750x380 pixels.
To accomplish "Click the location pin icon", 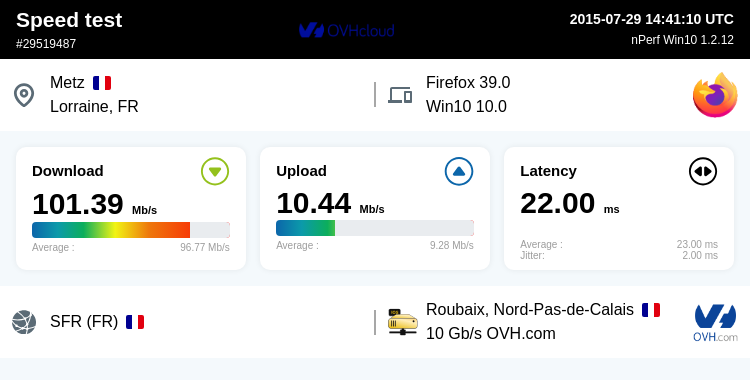I will click(24, 95).
